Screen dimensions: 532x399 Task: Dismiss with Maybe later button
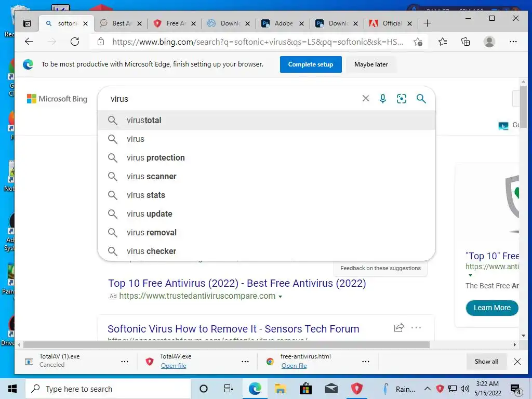(371, 64)
